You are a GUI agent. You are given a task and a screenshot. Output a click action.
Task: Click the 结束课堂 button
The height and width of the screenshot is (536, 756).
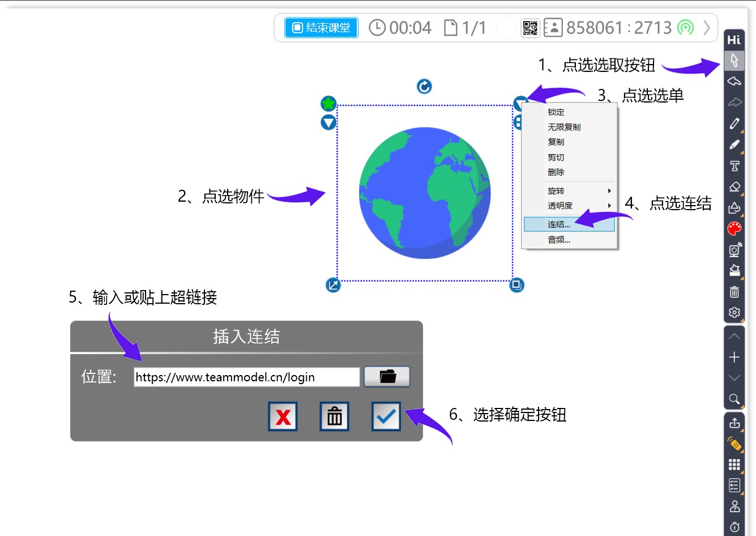321,28
